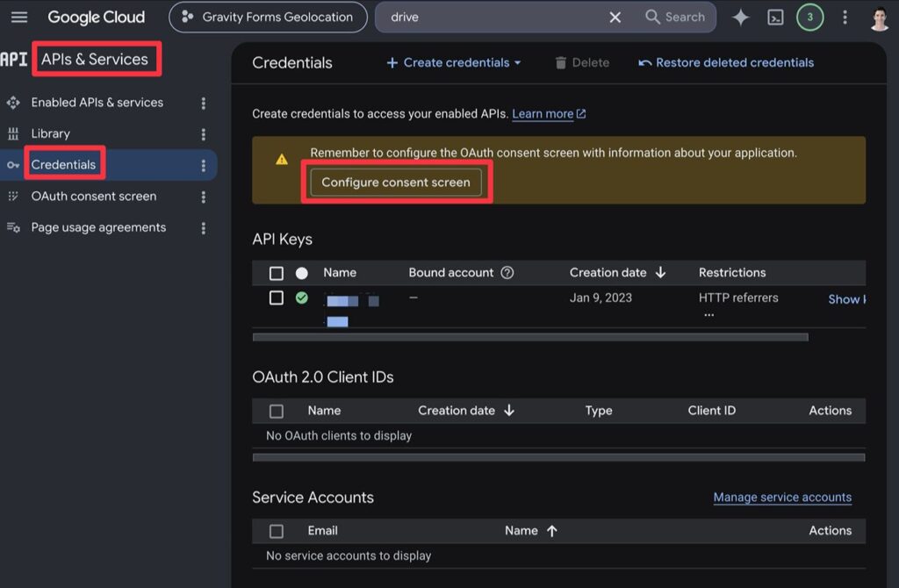899x588 pixels.
Task: Toggle the API Keys select-all checkbox
Action: click(x=277, y=273)
